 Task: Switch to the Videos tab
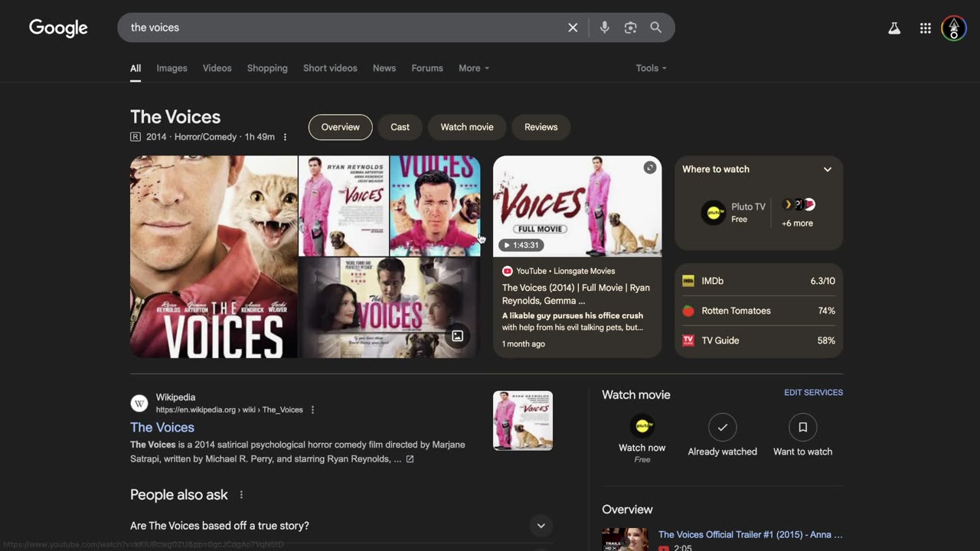(217, 68)
